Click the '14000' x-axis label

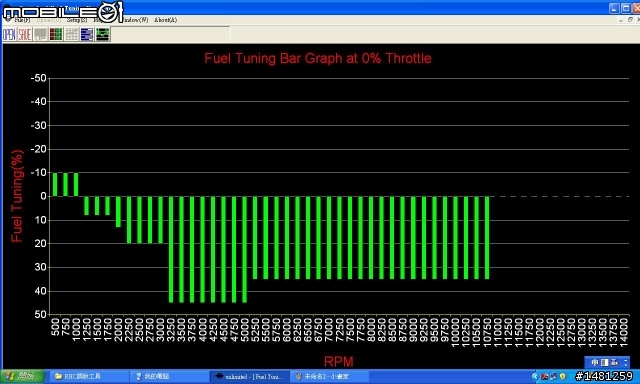click(x=624, y=333)
